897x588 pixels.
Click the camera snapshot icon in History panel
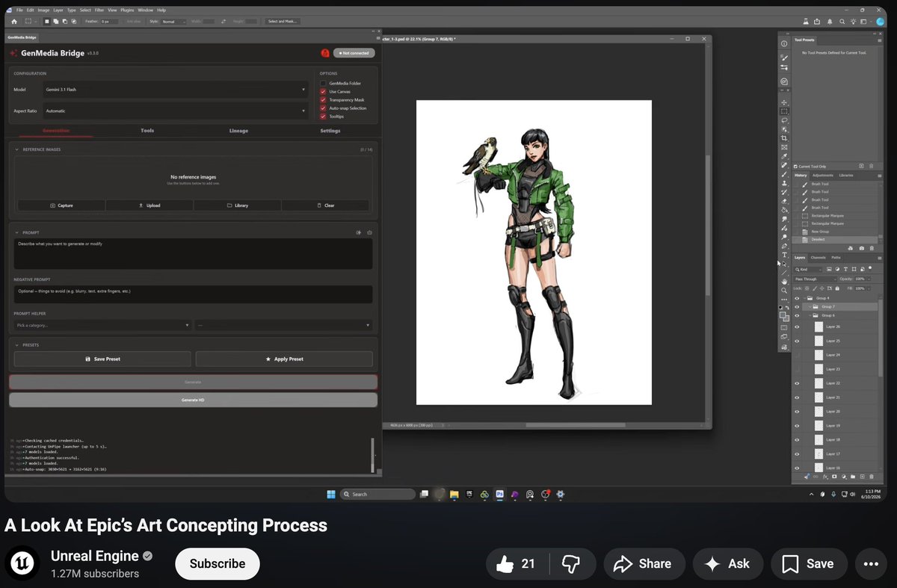coord(861,248)
